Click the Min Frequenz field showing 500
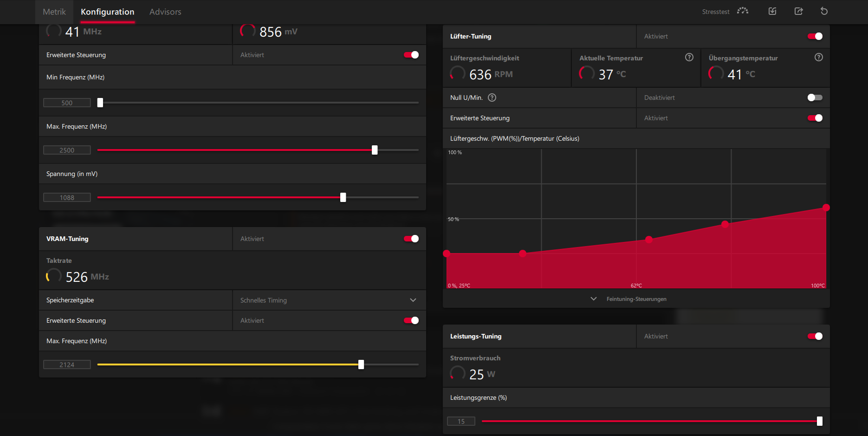868x436 pixels. coord(67,103)
